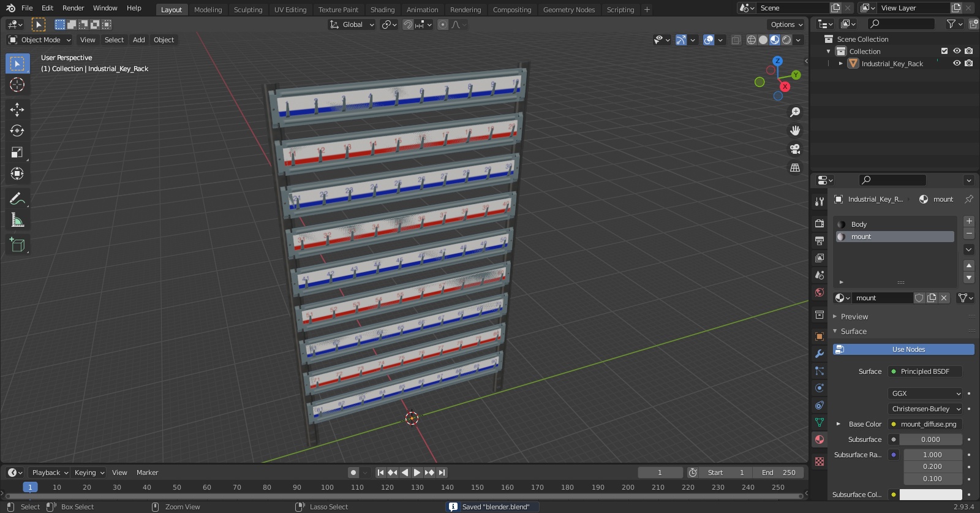Switch to wireframe viewport shading
The height and width of the screenshot is (513, 980).
coord(752,40)
